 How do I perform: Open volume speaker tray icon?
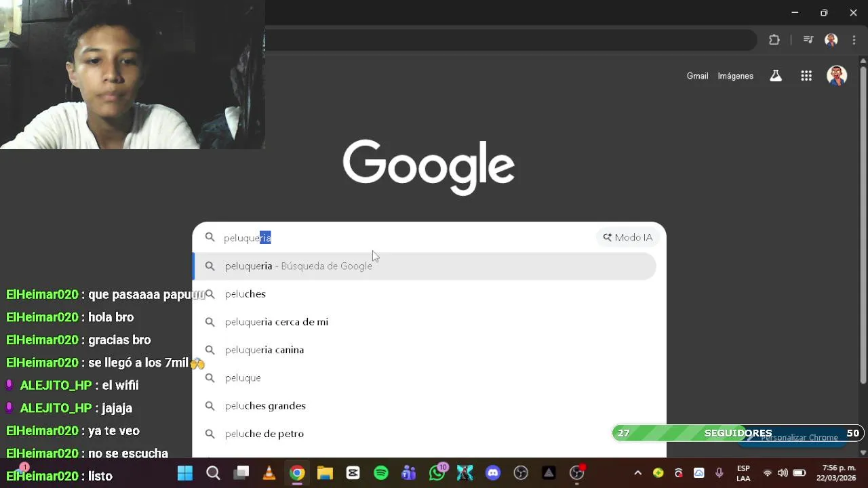[x=783, y=473]
